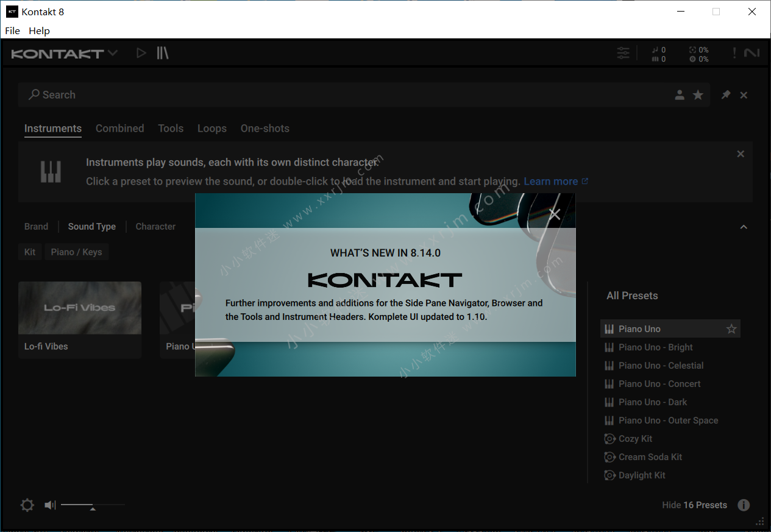Screen dimensions: 771x532
Task: Switch to the Loops tab
Action: point(212,129)
